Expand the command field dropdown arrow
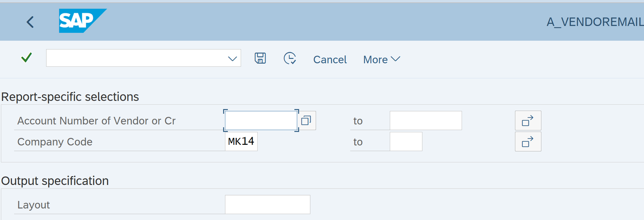 [232, 59]
